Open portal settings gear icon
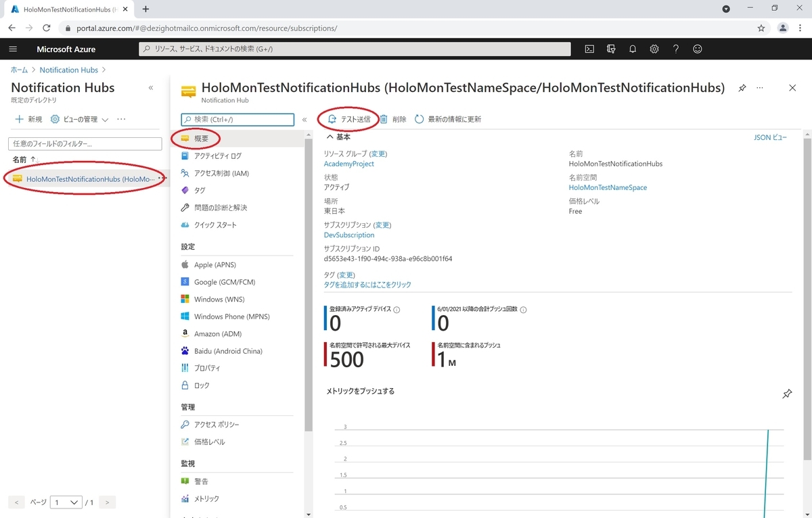This screenshot has height=518, width=812. (654, 49)
